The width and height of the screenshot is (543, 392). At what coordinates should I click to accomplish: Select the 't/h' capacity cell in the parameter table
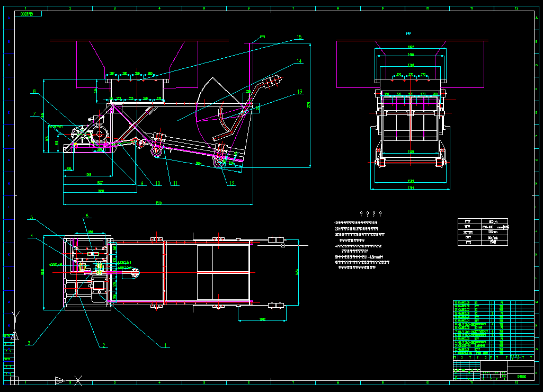494,221
